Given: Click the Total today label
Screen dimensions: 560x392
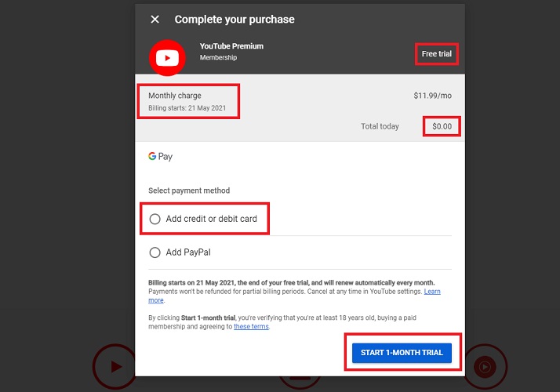Looking at the screenshot, I should pyautogui.click(x=380, y=126).
